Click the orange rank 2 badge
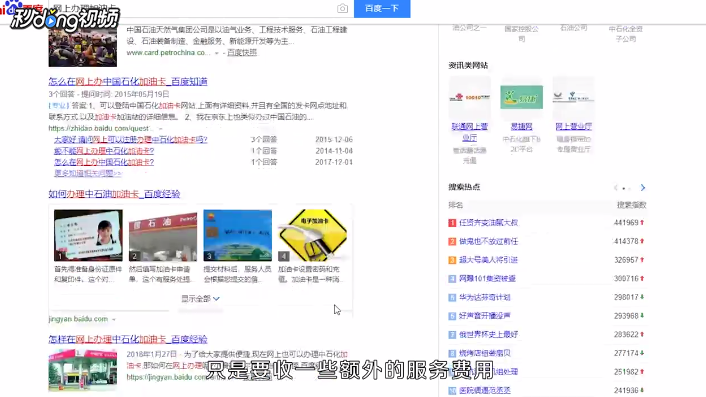Image resolution: width=706 pixels, height=397 pixels. coord(453,241)
